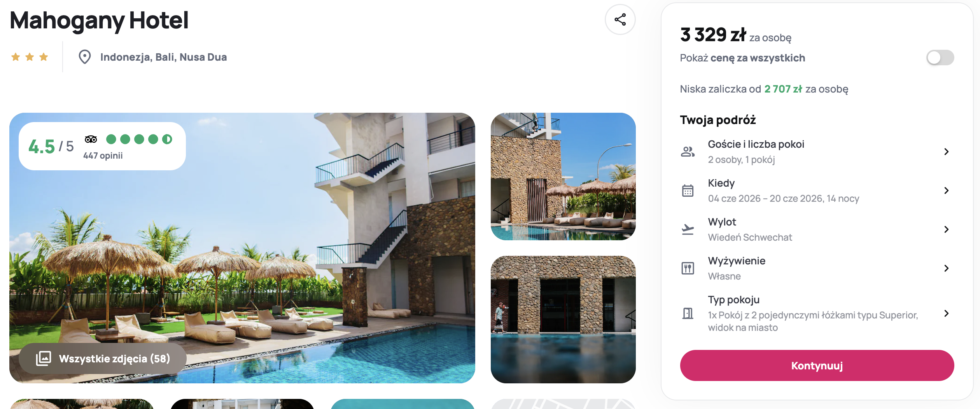Viewport: 980px width, 409px height.
Task: Toggle Pokaż cenę za wszystkich switch
Action: [x=940, y=58]
